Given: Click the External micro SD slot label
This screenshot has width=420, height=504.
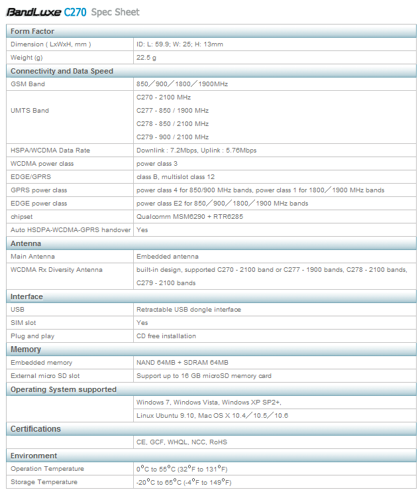Looking at the screenshot, I should (x=45, y=376).
